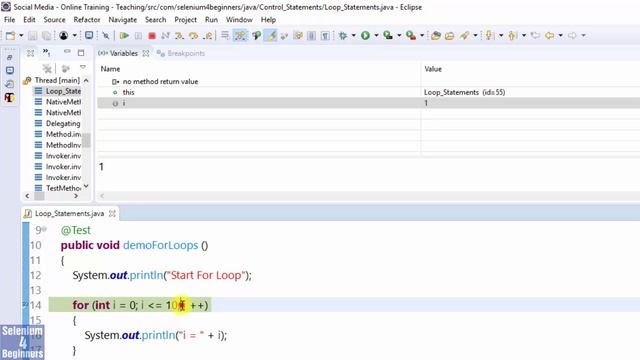Viewport: 640px width, 360px height.
Task: Click the Step Over icon
Action: pos(193,36)
